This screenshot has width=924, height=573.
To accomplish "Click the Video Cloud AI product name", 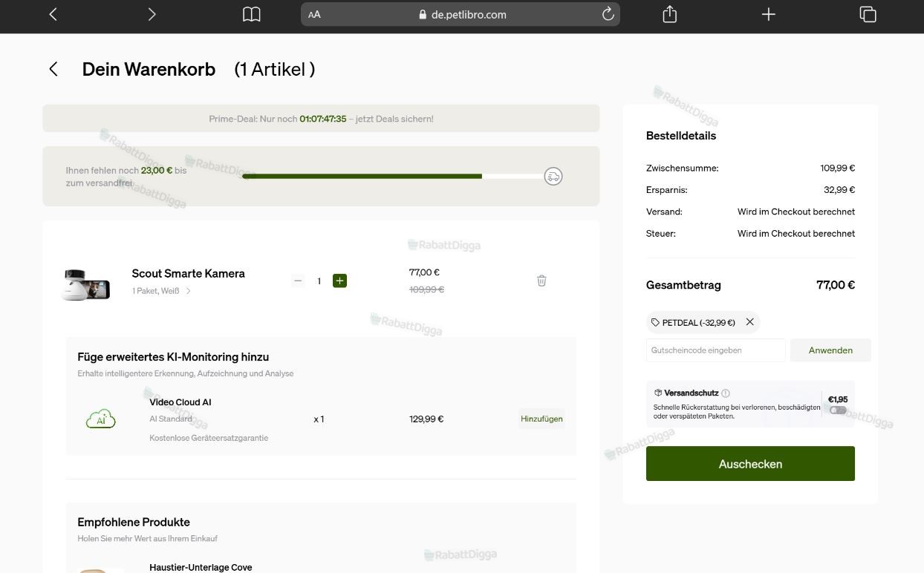I will (180, 402).
